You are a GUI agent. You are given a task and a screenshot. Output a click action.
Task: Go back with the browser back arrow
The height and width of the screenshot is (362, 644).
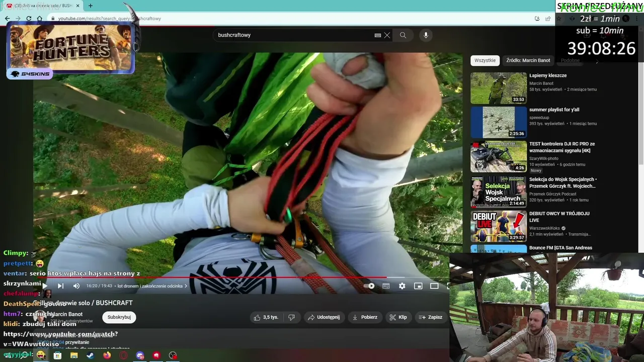pyautogui.click(x=7, y=19)
